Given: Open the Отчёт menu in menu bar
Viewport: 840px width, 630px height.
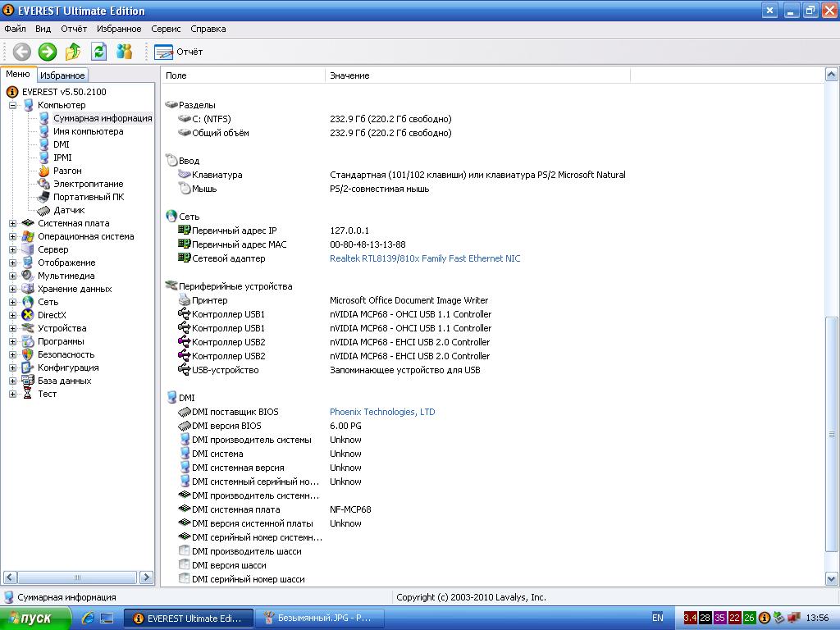Looking at the screenshot, I should pos(74,29).
